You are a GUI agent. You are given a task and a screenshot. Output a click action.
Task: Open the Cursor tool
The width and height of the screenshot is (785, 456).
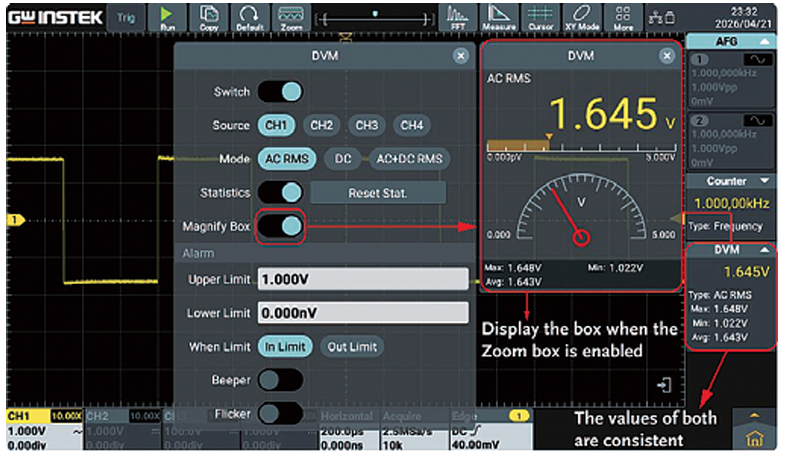[541, 18]
